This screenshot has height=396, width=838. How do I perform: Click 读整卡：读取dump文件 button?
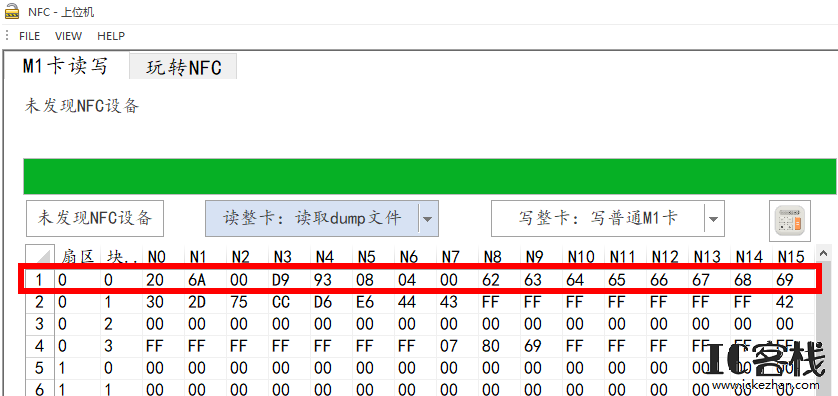[312, 218]
